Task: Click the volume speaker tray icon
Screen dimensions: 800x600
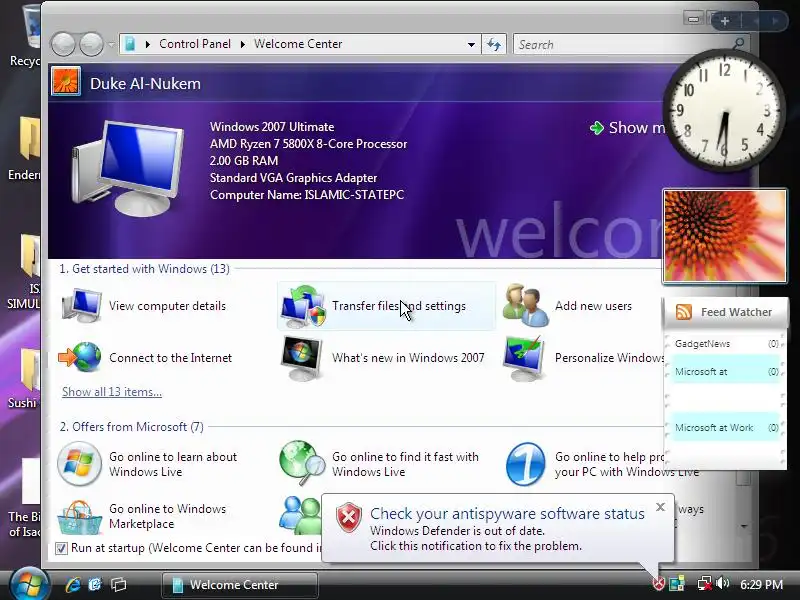Action: click(x=722, y=583)
